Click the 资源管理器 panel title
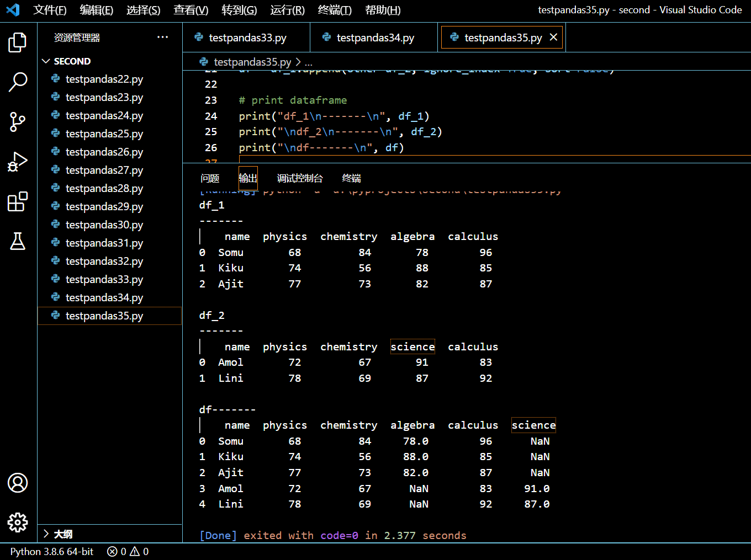Viewport: 751px width, 560px height. coord(77,38)
